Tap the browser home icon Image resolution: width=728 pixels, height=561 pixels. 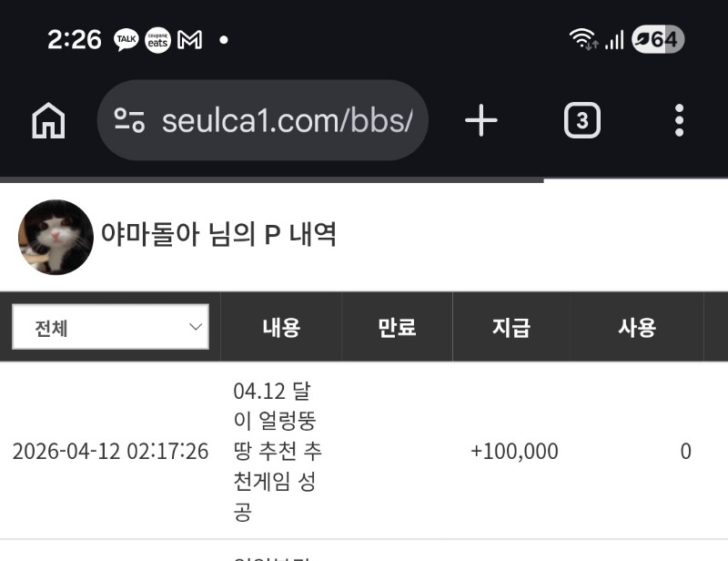(48, 120)
